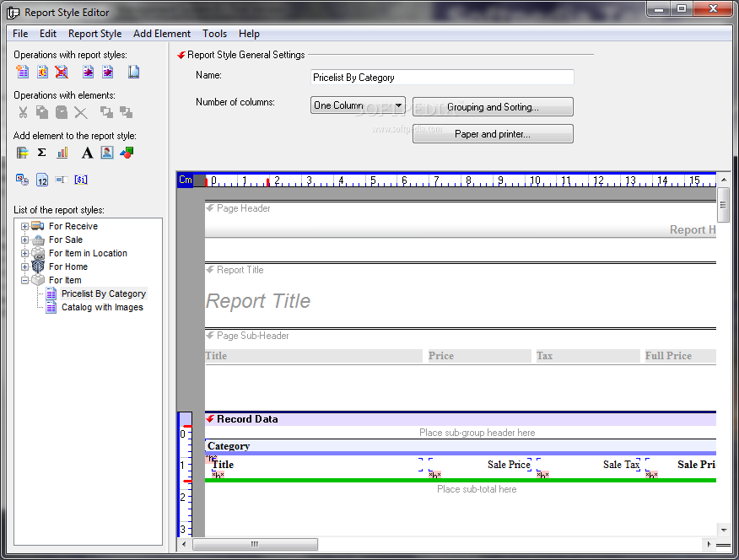Add a database field element
Viewport: 739px width, 560px height.
22,153
